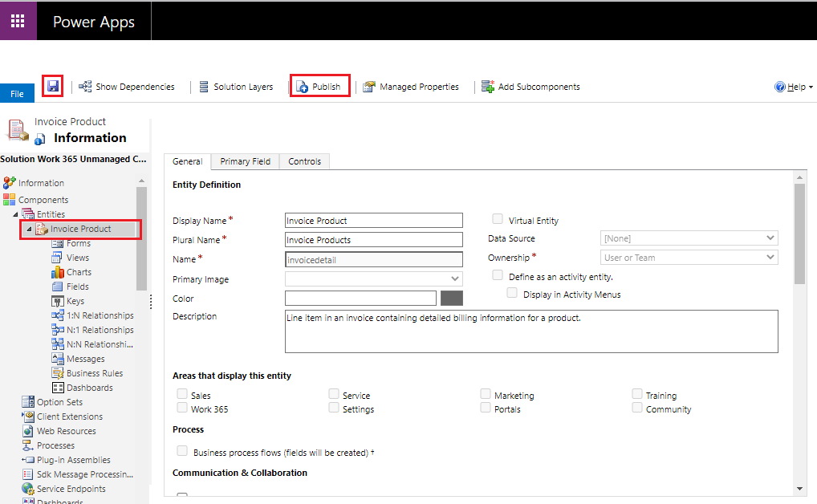Image resolution: width=817 pixels, height=504 pixels.
Task: Select the Client Extensions tree icon
Action: [x=28, y=417]
